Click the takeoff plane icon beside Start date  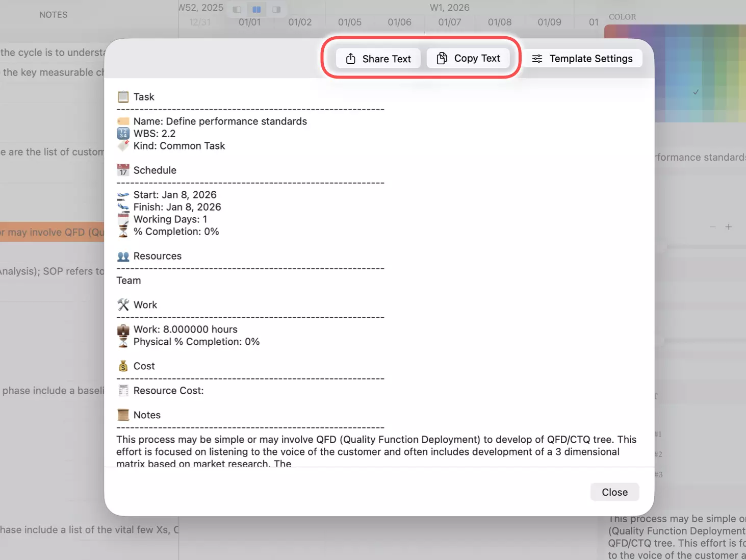tap(123, 194)
